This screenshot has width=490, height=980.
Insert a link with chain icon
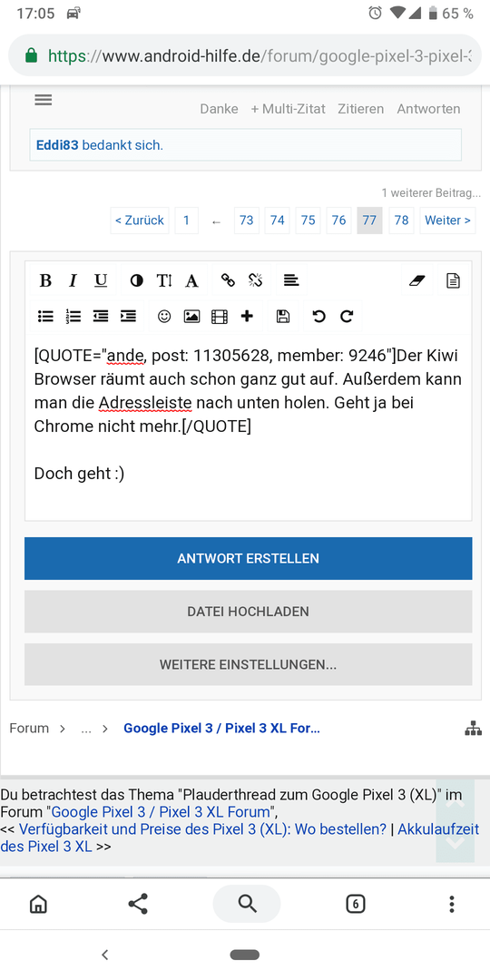(228, 280)
